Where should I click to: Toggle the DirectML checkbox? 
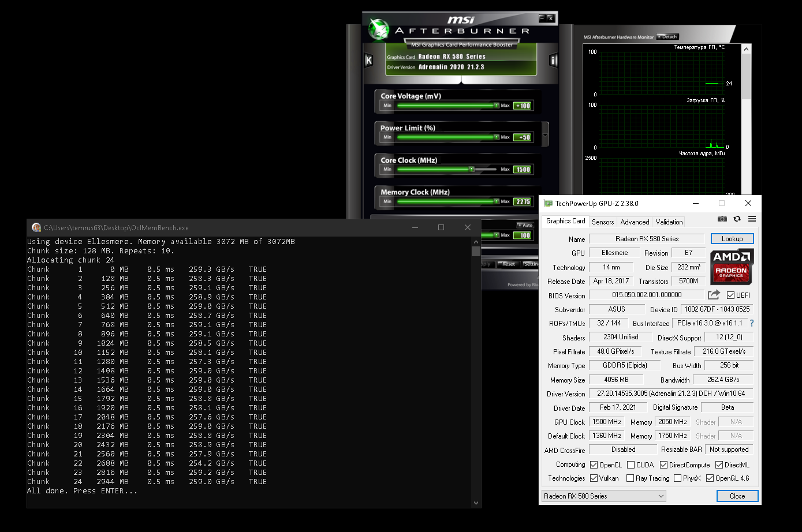pyautogui.click(x=719, y=464)
